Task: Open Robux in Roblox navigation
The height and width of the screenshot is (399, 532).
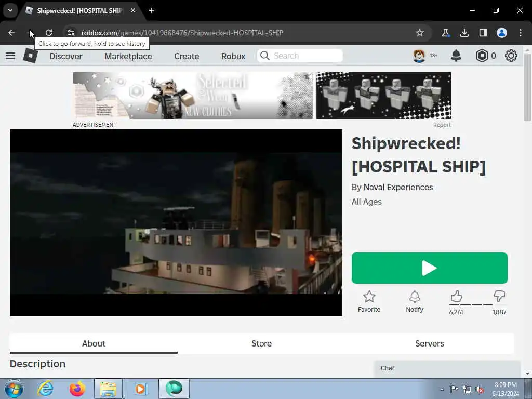Action: coord(233,56)
